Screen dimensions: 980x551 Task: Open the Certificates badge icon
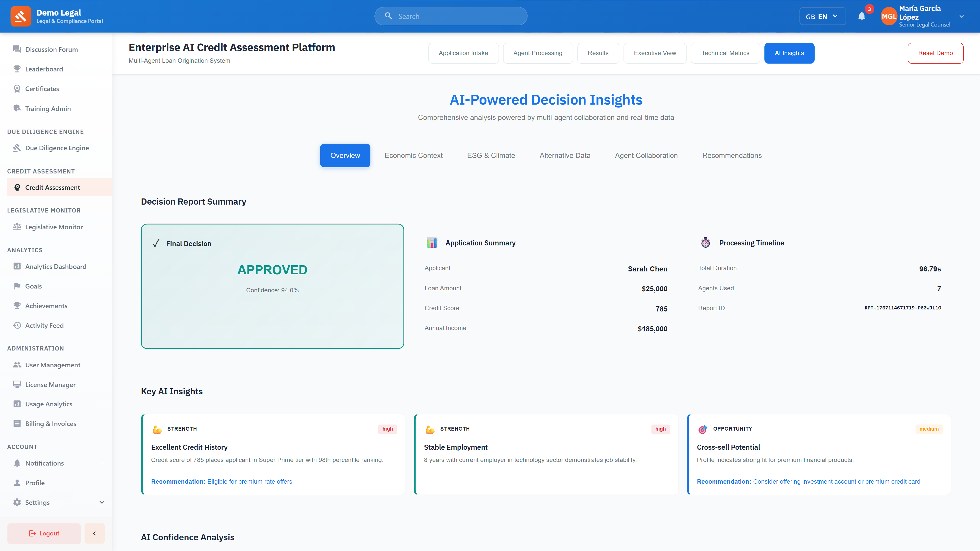coord(17,88)
